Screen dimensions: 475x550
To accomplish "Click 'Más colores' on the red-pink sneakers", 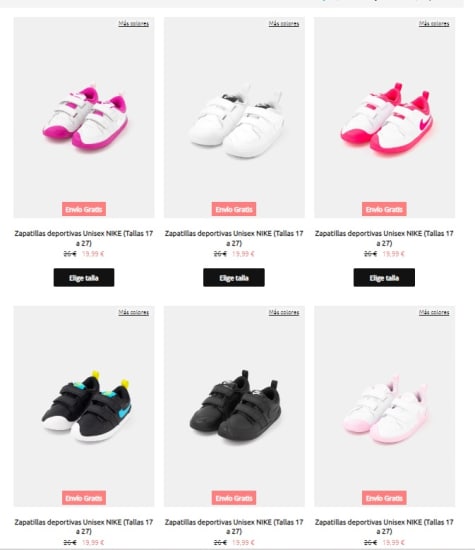I will tap(434, 24).
